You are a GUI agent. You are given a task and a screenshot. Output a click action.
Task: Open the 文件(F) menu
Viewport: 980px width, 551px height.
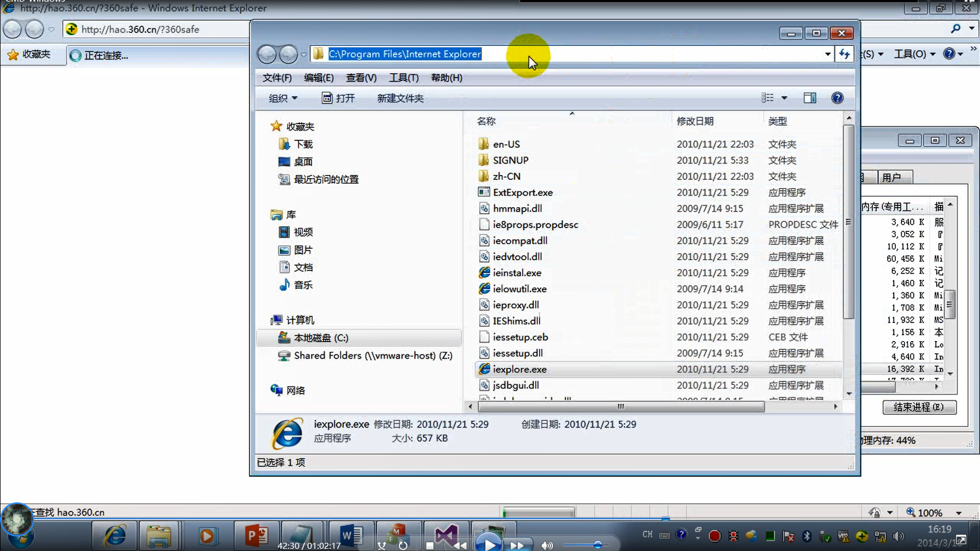pos(277,78)
